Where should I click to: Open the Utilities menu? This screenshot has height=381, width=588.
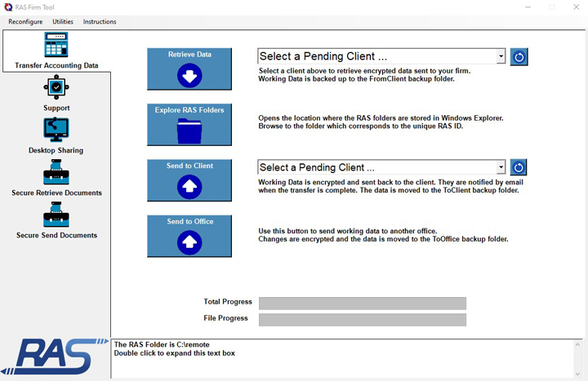pyautogui.click(x=63, y=22)
